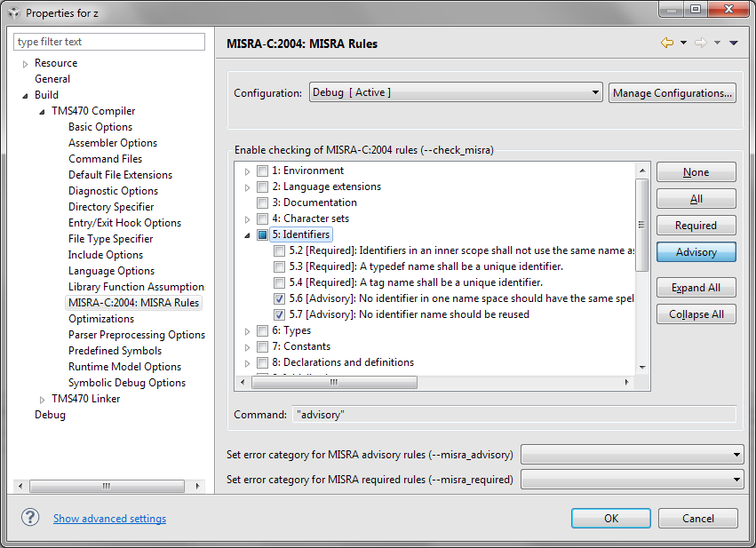756x548 pixels.
Task: Open the Configuration dropdown
Action: point(456,92)
